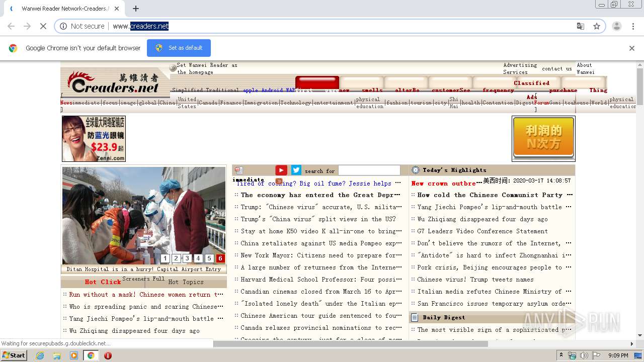Click the Daily Digest list icon
This screenshot has width=644, height=362.
point(415,317)
